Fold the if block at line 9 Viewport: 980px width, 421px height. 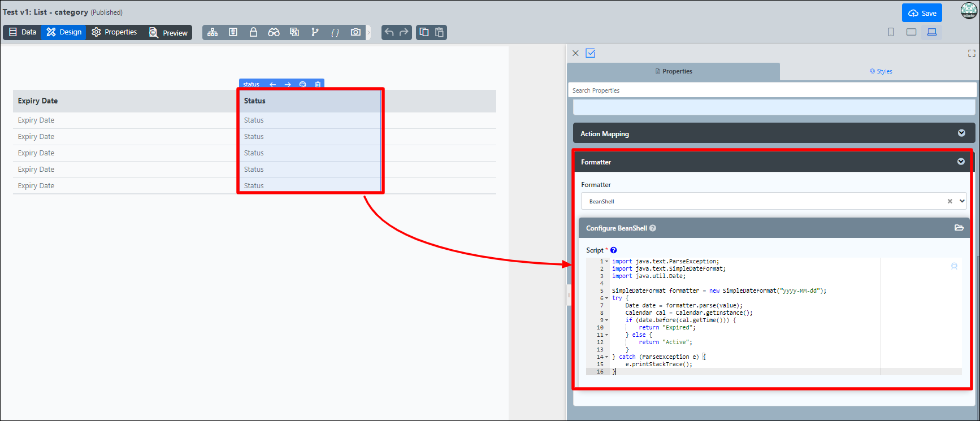click(x=607, y=320)
